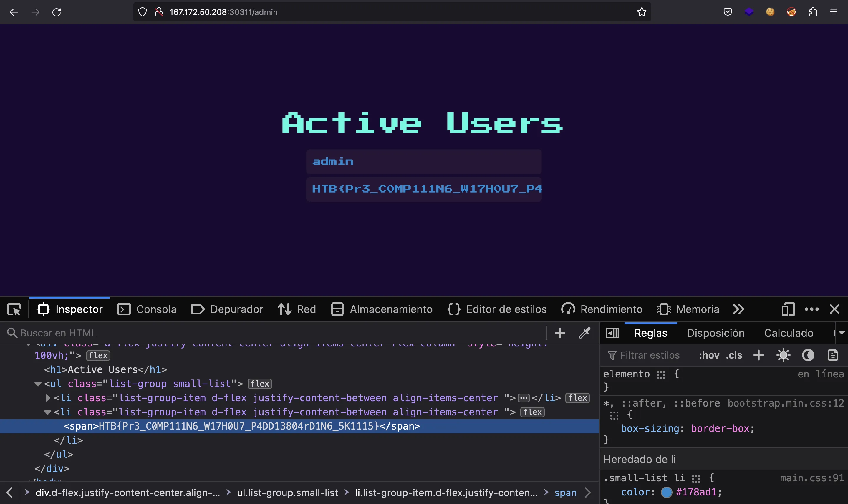Switch to the Consola tab
Screen dimensions: 848x504
pyautogui.click(x=146, y=309)
